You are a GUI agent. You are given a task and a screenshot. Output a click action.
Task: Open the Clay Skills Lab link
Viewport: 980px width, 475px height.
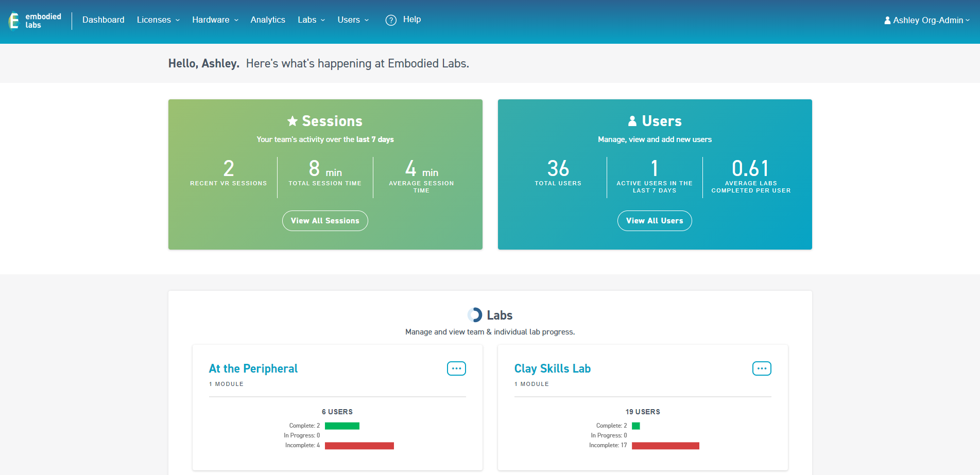tap(553, 368)
